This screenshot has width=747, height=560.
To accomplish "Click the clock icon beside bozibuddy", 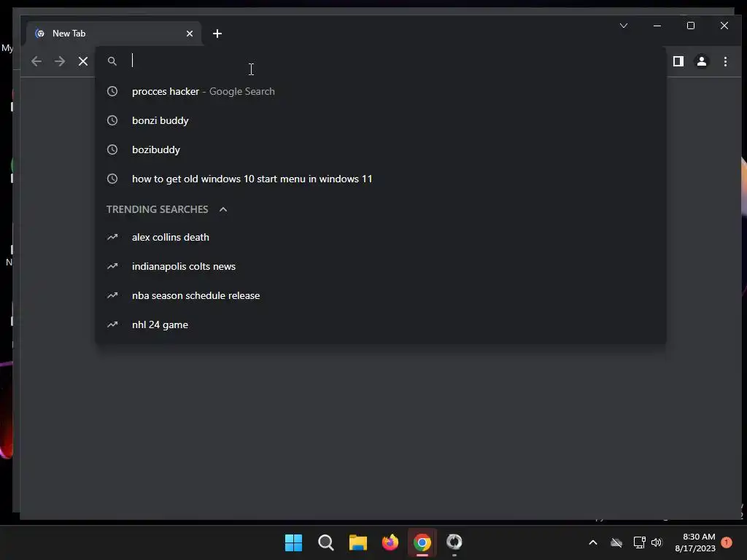I will 112,149.
